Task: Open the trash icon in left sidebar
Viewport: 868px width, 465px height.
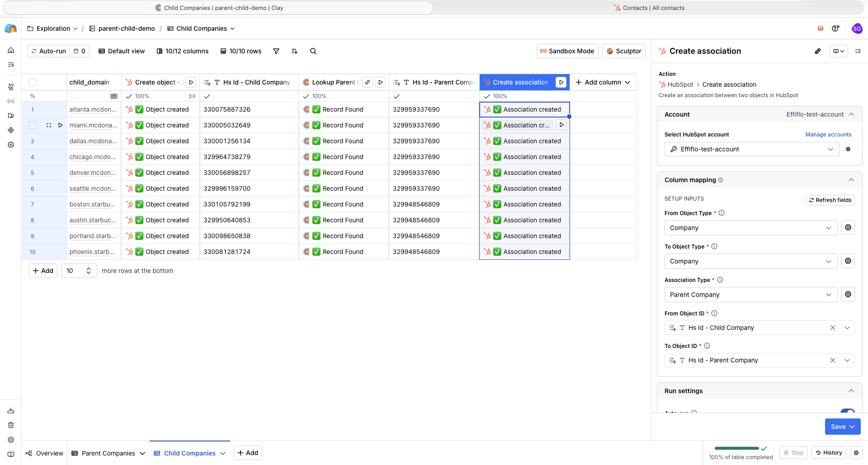Action: tap(11, 425)
